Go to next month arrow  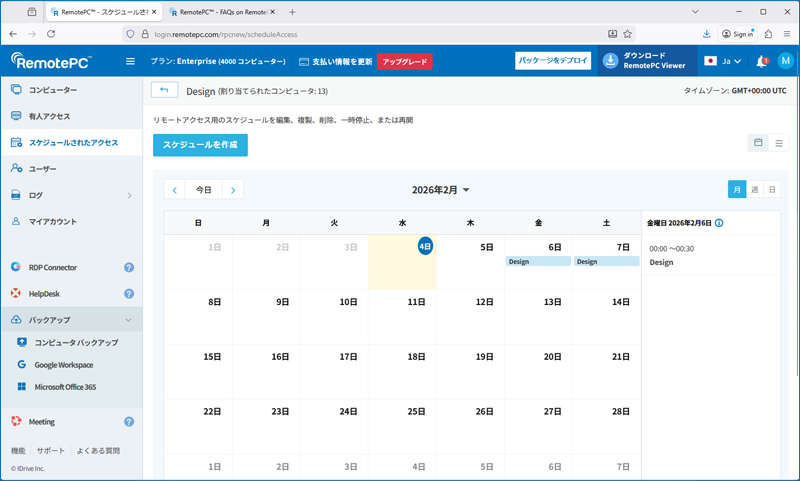[x=233, y=190]
